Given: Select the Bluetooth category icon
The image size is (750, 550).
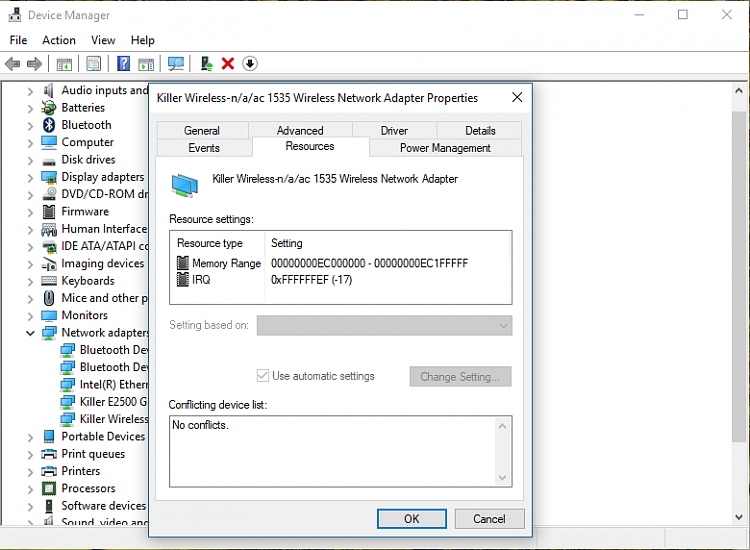Looking at the screenshot, I should pyautogui.click(x=49, y=125).
